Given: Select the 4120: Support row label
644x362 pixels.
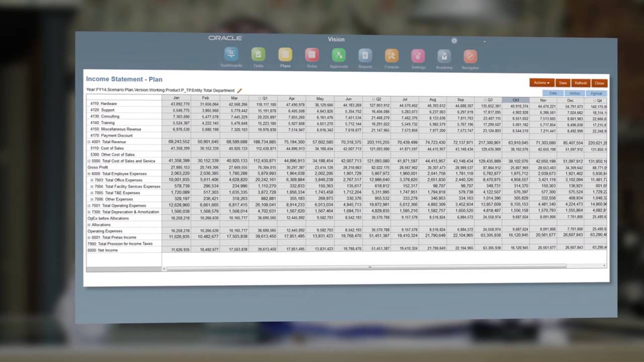Looking at the screenshot, I should [103, 110].
